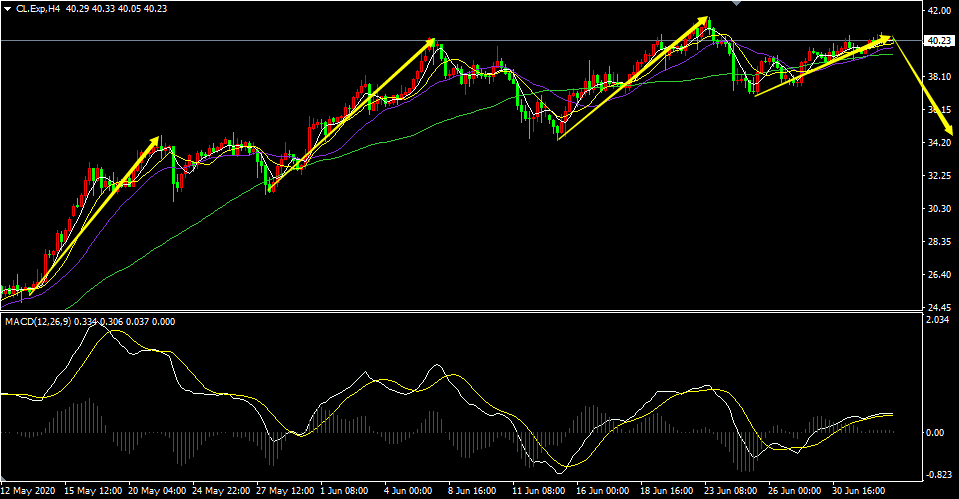Click MACD values 0.334 0.306 0.037 0.000
959x499 pixels.
click(125, 322)
